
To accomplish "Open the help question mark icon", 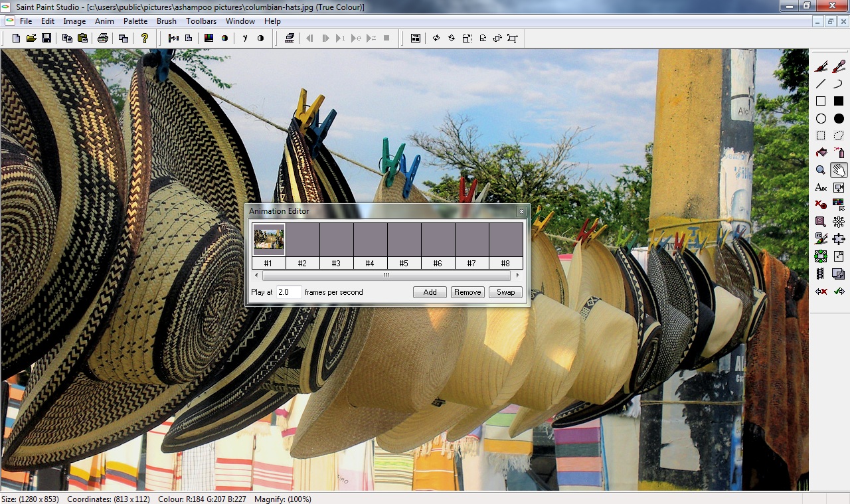I will (x=145, y=39).
